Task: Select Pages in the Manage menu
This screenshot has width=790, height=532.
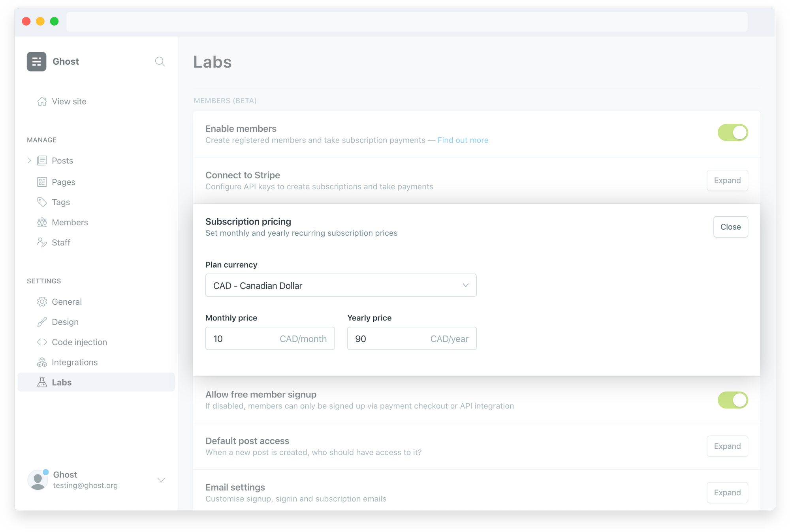Action: coord(63,182)
